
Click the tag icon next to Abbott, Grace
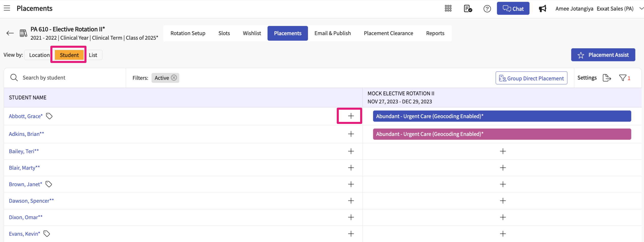49,116
